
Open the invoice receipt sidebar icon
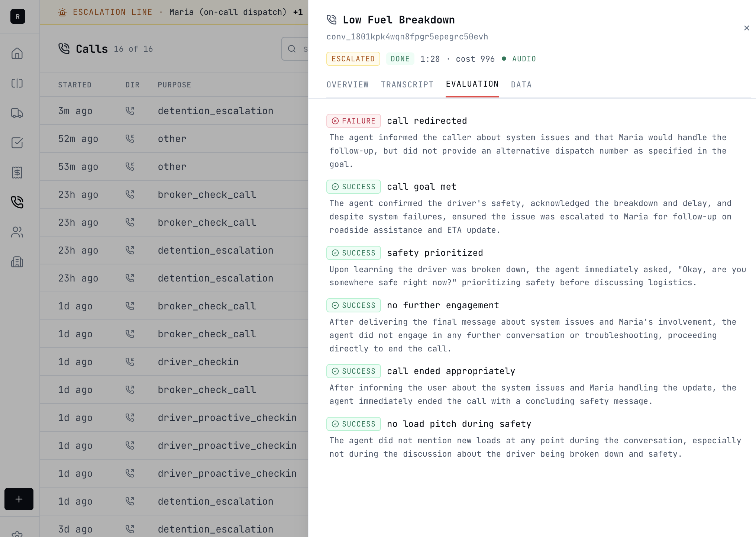tap(17, 173)
